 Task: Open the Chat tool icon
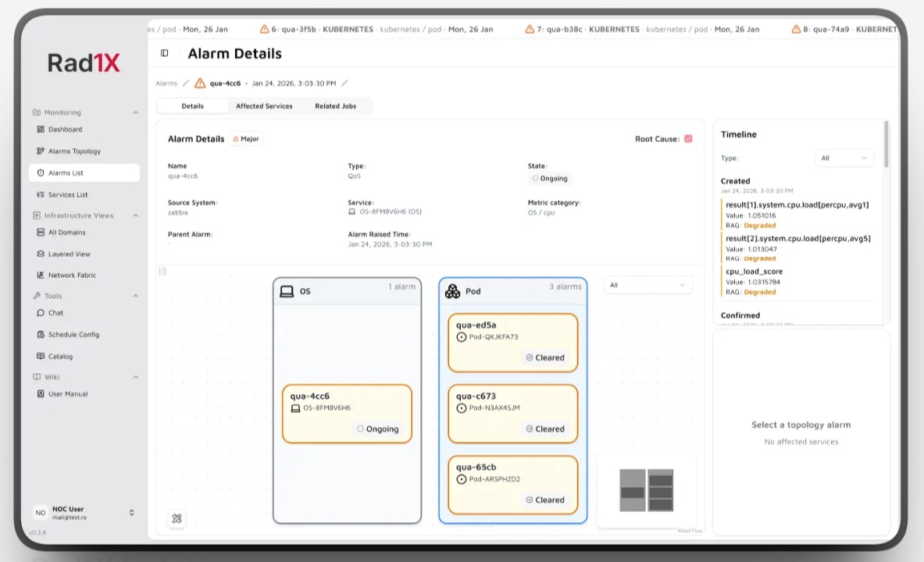(x=41, y=313)
